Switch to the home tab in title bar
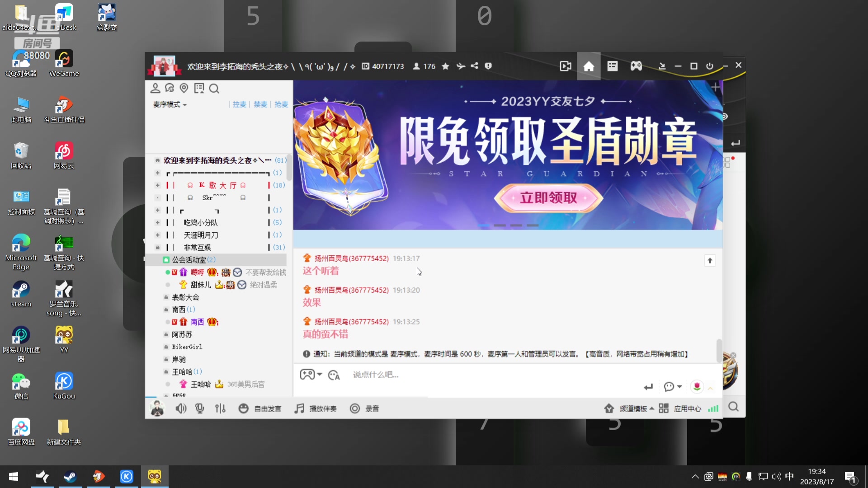 point(589,66)
